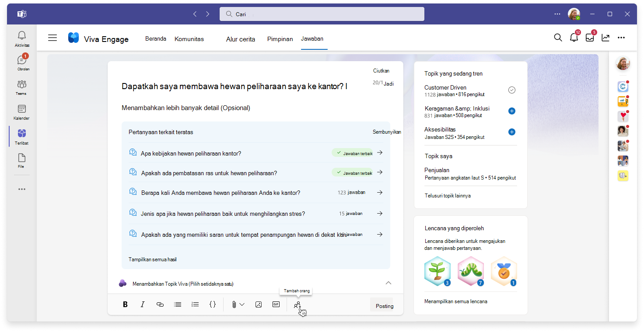Open Teams from the sidebar
The height and width of the screenshot is (332, 644).
(x=22, y=87)
